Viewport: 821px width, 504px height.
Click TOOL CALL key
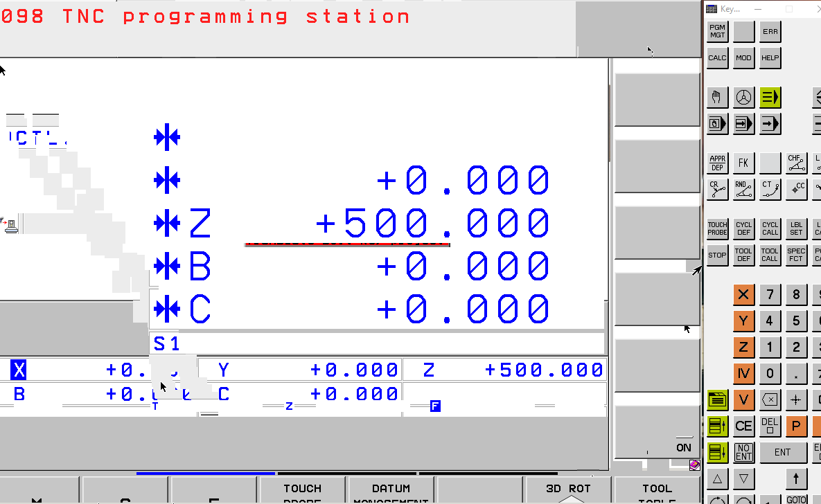pos(770,255)
